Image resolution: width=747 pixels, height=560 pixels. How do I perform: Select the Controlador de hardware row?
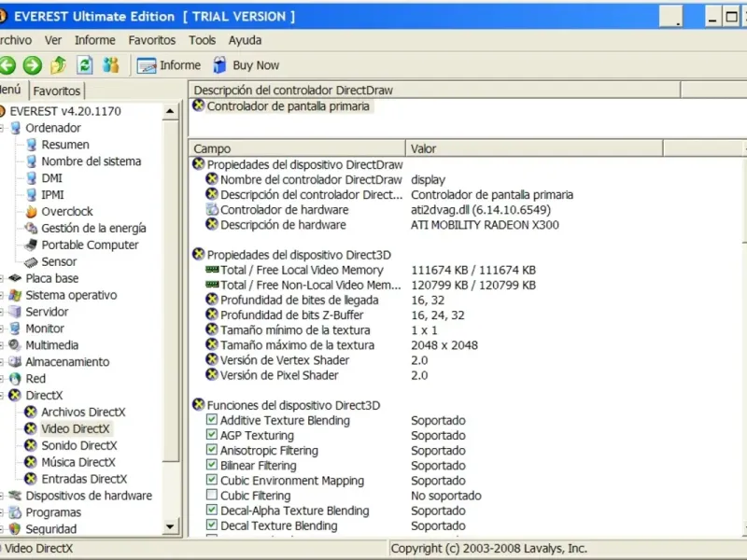[378, 210]
